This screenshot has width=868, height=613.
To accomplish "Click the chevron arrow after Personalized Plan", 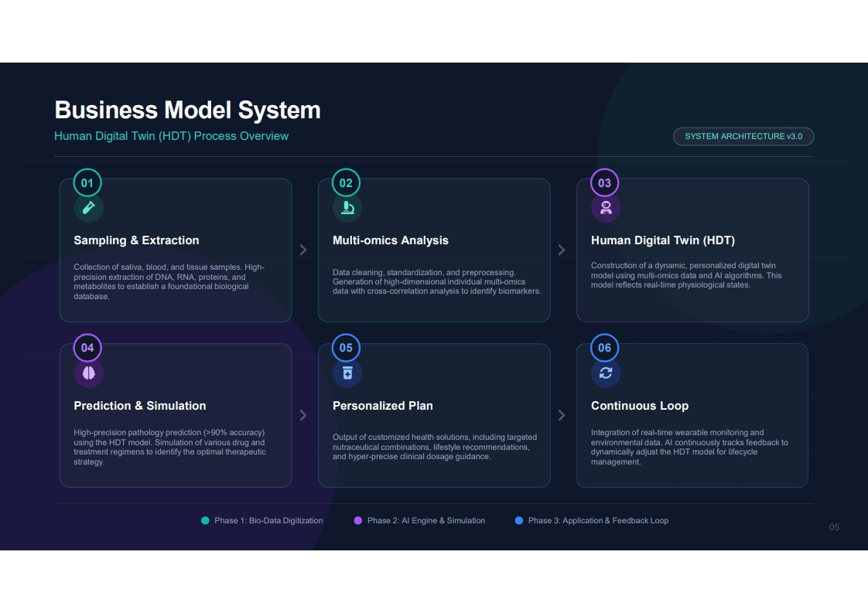I will [x=562, y=415].
